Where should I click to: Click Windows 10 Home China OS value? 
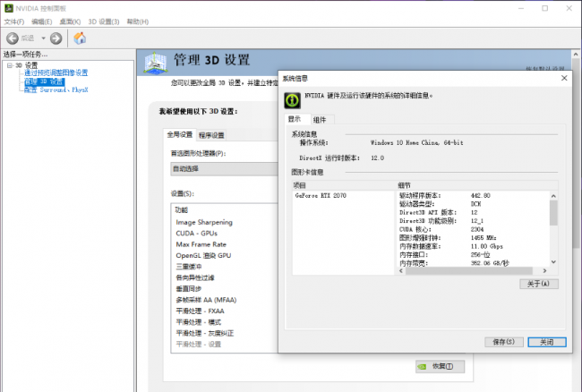click(417, 143)
